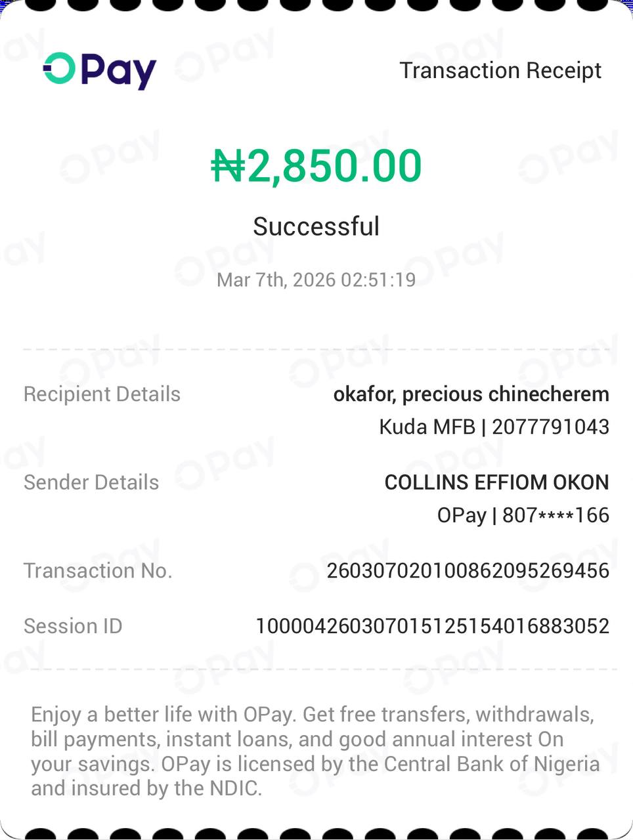The width and height of the screenshot is (633, 840).
Task: Click the Sender Details label
Action: [x=91, y=482]
